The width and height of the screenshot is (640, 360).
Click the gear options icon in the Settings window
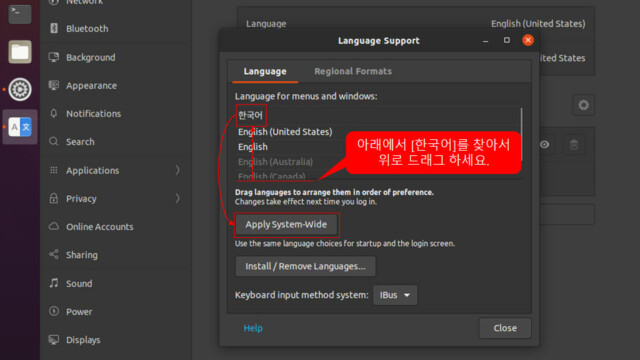(584, 105)
